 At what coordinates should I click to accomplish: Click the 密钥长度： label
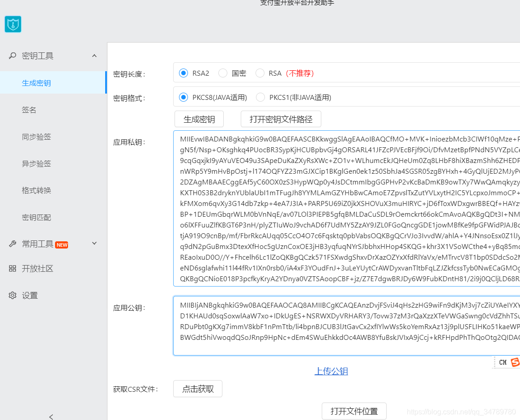[x=129, y=74]
